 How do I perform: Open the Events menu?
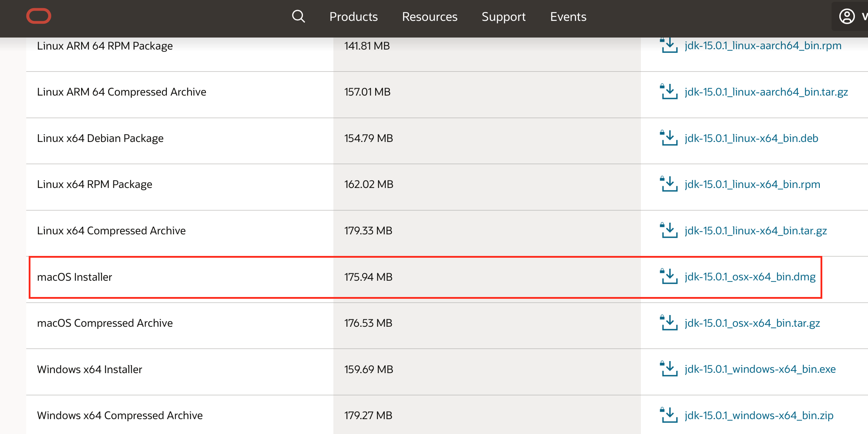click(x=568, y=17)
